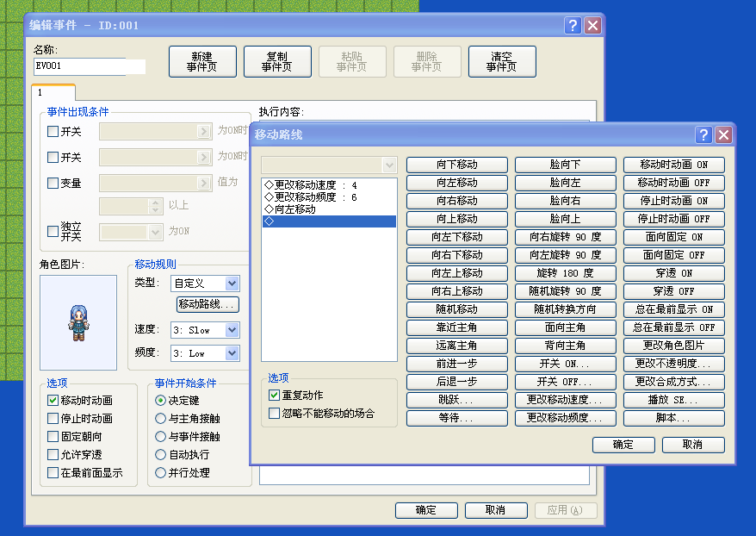The width and height of the screenshot is (756, 536).
Task: Click 穿透 ON button
Action: pyautogui.click(x=674, y=273)
